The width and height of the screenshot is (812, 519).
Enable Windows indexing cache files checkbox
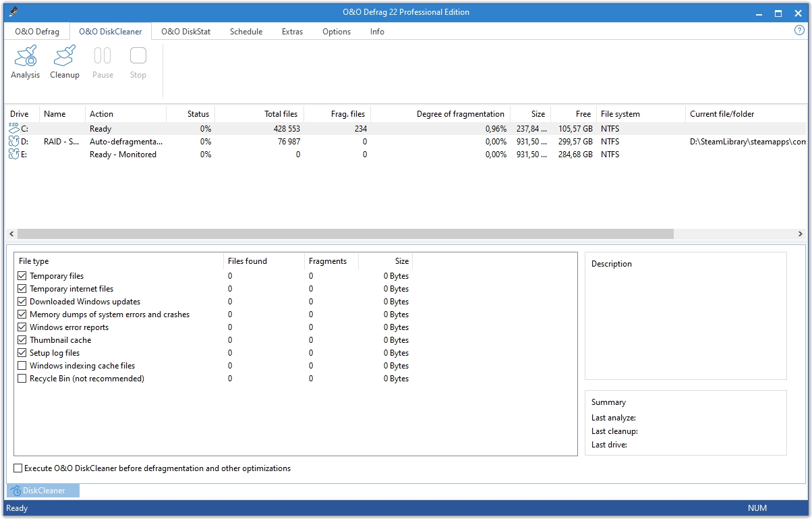point(22,366)
